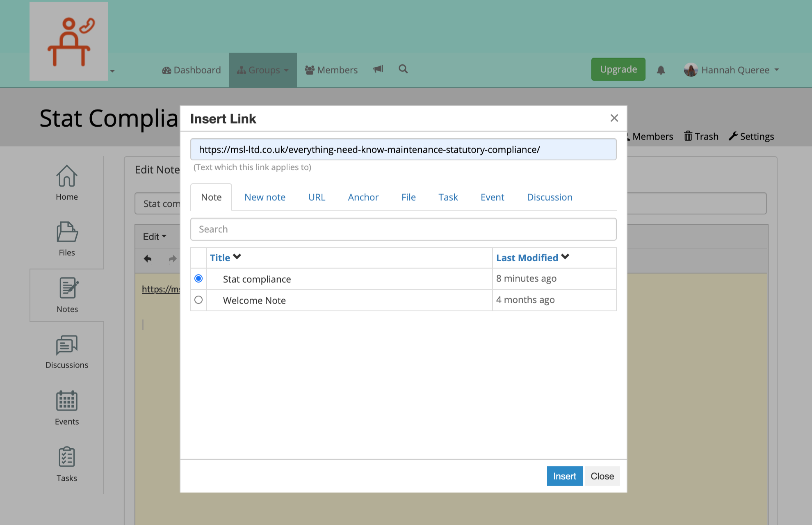Click the https link in the note editor

(x=161, y=289)
